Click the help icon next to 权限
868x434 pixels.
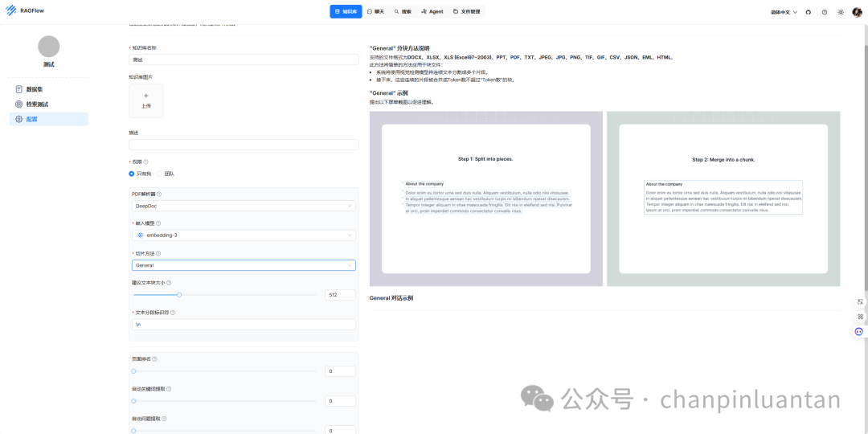point(145,162)
